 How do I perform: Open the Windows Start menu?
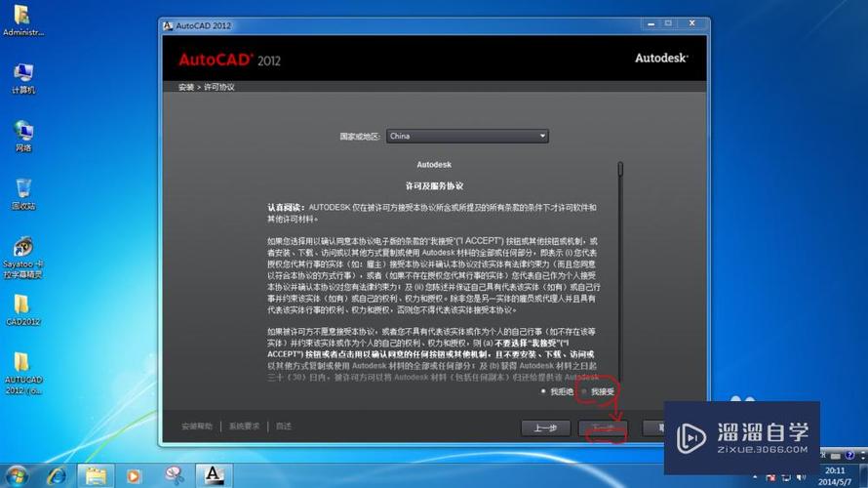click(x=16, y=476)
